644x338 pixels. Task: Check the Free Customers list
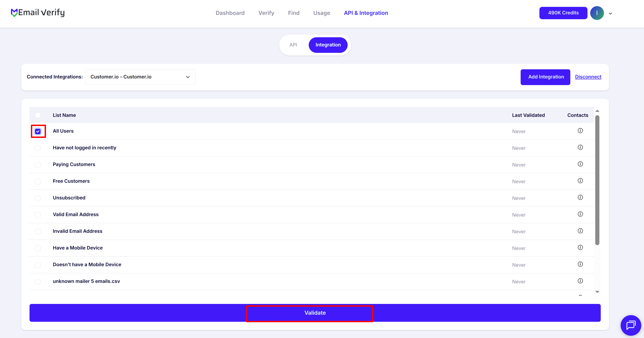[x=38, y=182]
